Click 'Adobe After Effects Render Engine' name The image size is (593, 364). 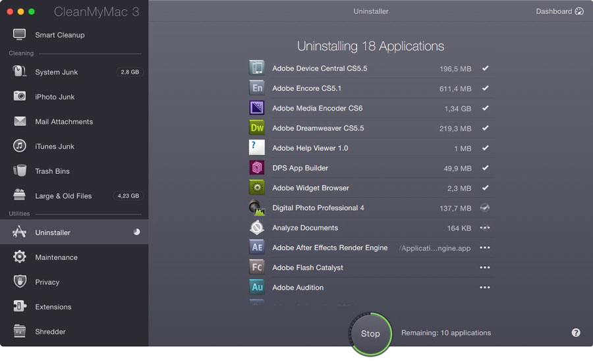coord(330,247)
